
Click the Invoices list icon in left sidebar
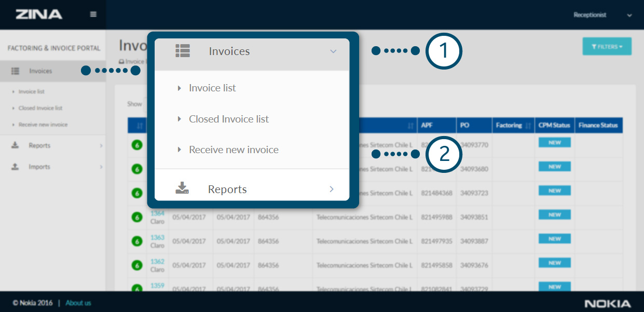point(16,71)
